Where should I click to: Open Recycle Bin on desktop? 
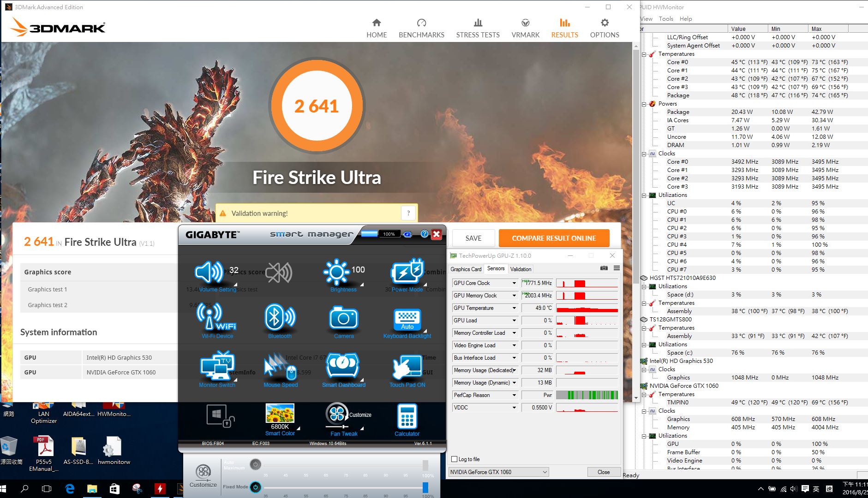pos(10,450)
